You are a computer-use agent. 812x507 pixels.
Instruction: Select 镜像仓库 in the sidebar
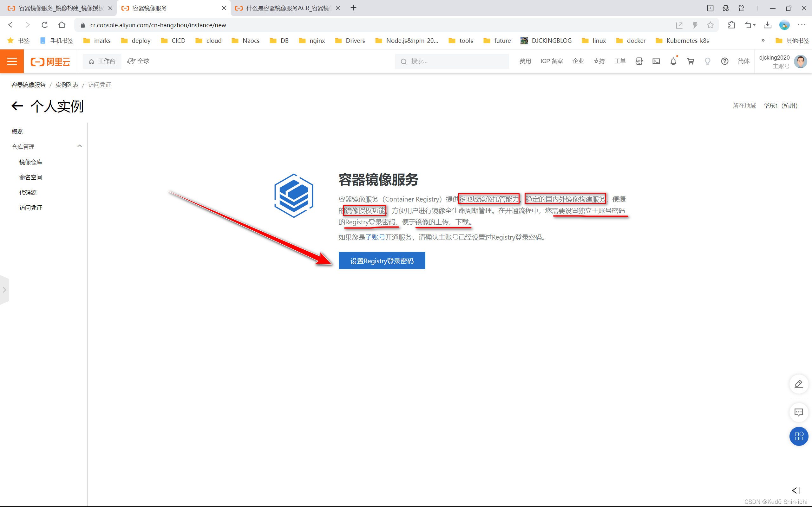click(x=30, y=162)
